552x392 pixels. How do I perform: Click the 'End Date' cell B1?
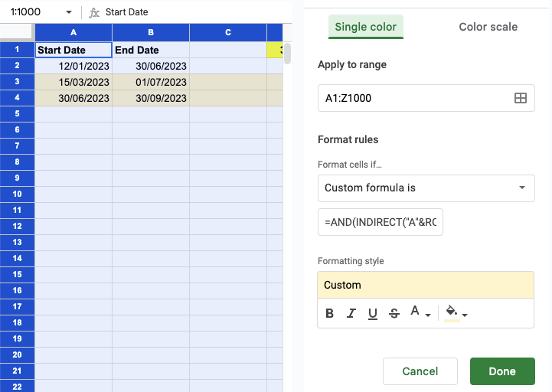pos(151,50)
